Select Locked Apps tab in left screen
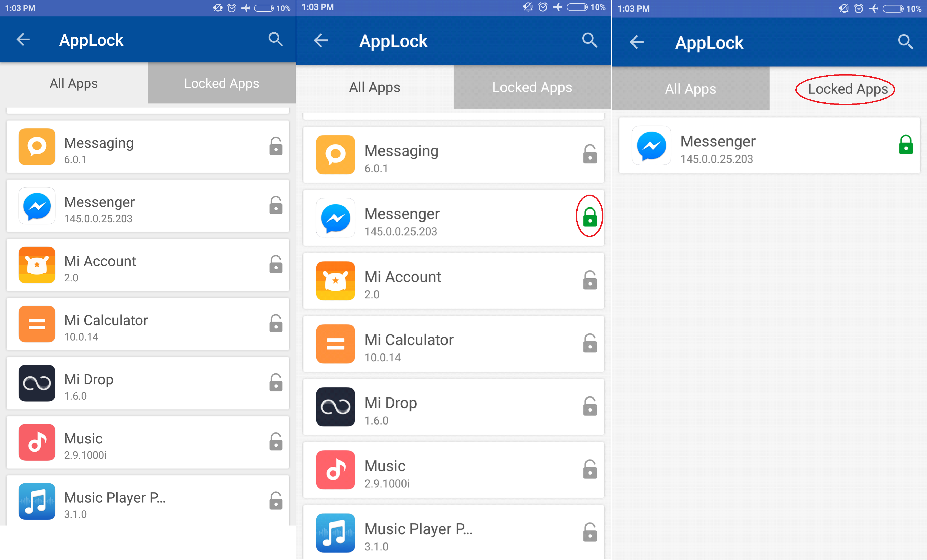Image resolution: width=927 pixels, height=560 pixels. 221,83
